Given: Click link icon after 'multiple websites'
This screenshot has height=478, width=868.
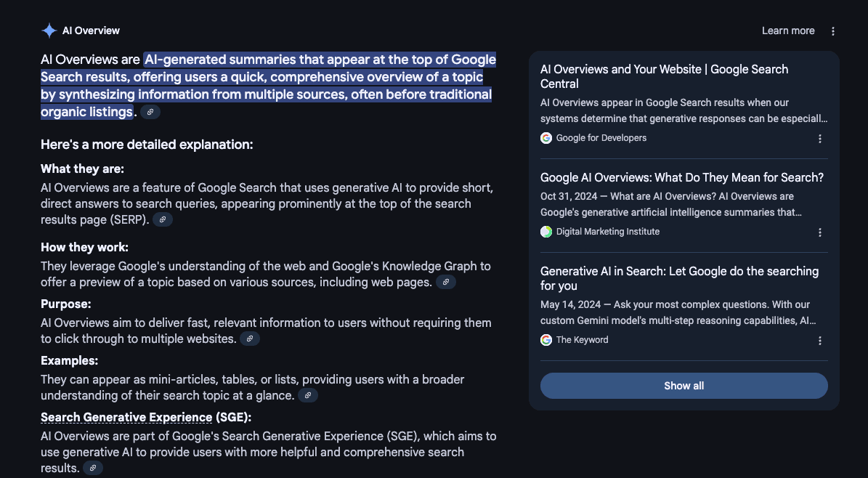Looking at the screenshot, I should coord(250,339).
